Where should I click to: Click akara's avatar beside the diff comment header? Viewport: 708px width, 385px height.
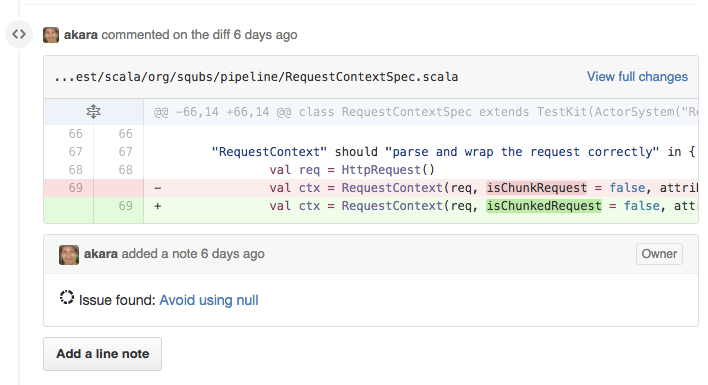click(x=51, y=35)
